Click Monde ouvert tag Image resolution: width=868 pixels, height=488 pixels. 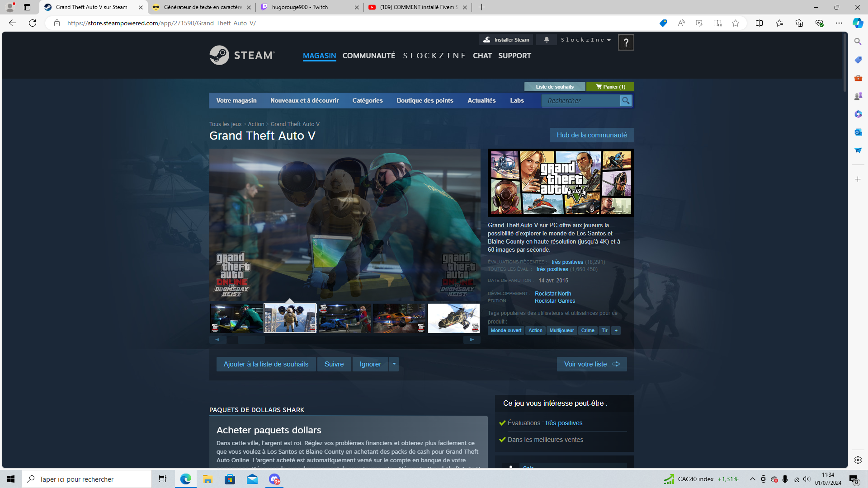pyautogui.click(x=506, y=331)
